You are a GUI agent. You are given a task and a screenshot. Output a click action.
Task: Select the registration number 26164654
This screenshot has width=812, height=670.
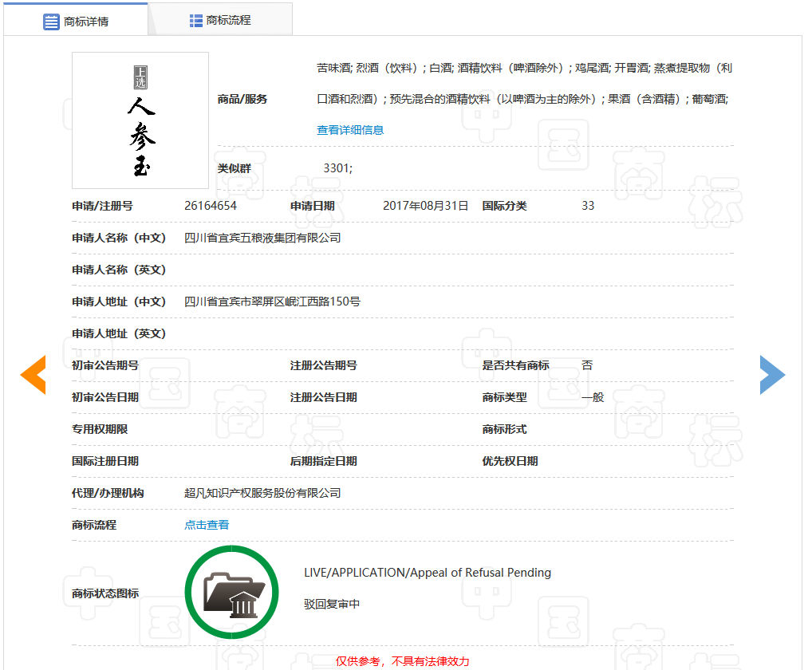211,206
